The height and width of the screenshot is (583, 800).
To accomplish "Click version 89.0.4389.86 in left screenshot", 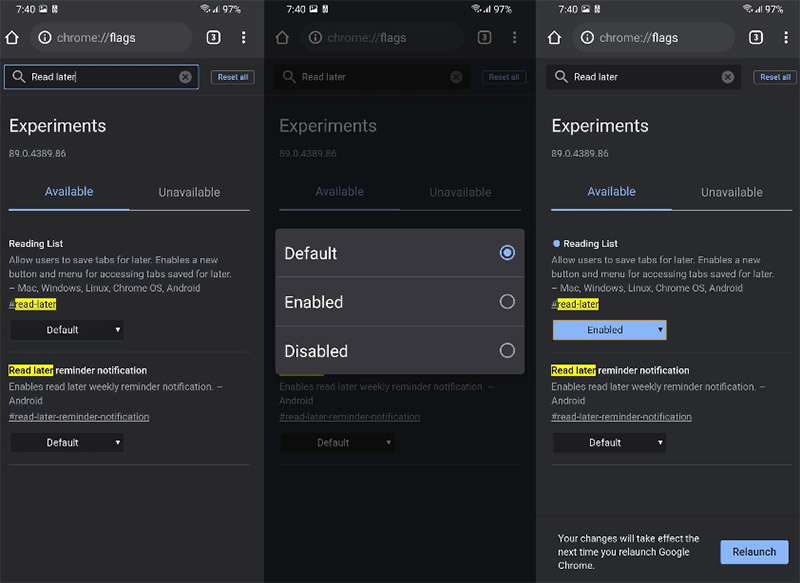I will 37,154.
